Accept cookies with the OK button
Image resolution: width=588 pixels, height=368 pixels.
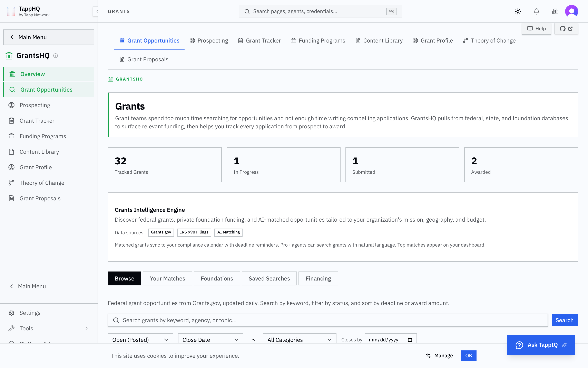(468, 356)
